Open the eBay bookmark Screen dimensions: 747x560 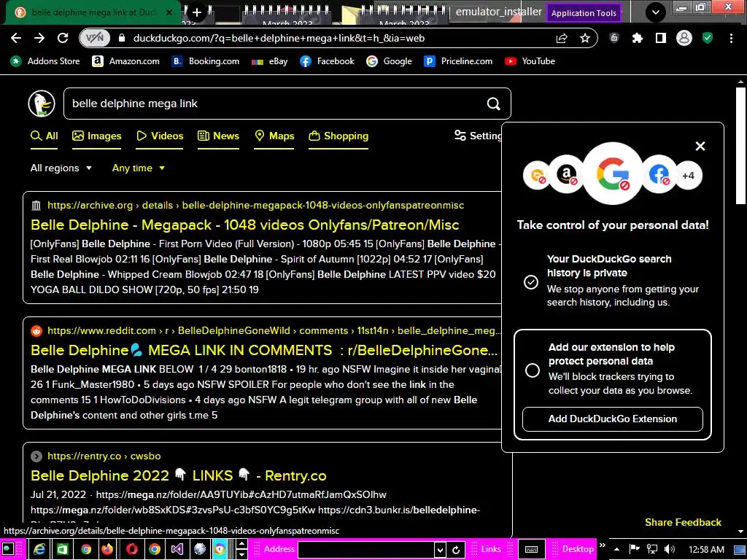point(270,61)
